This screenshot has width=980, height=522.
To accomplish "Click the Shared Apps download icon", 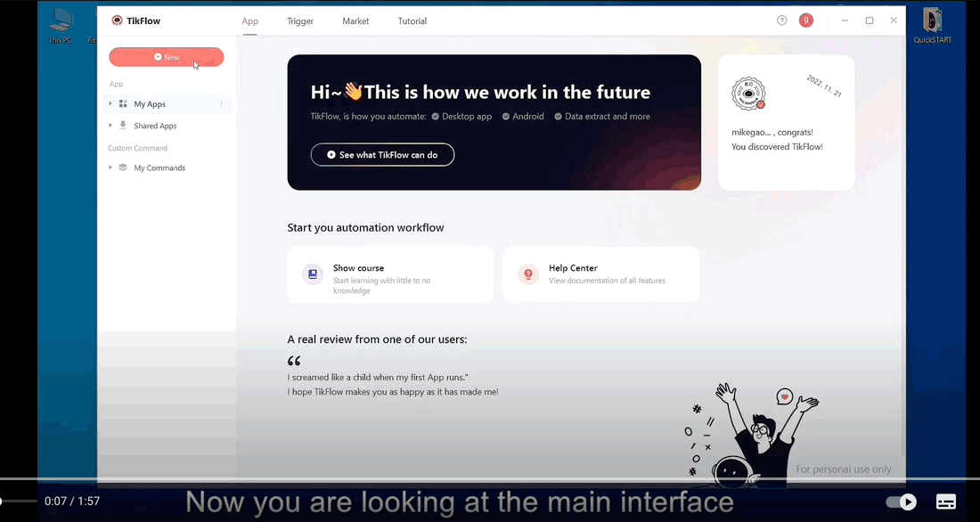I will [123, 125].
